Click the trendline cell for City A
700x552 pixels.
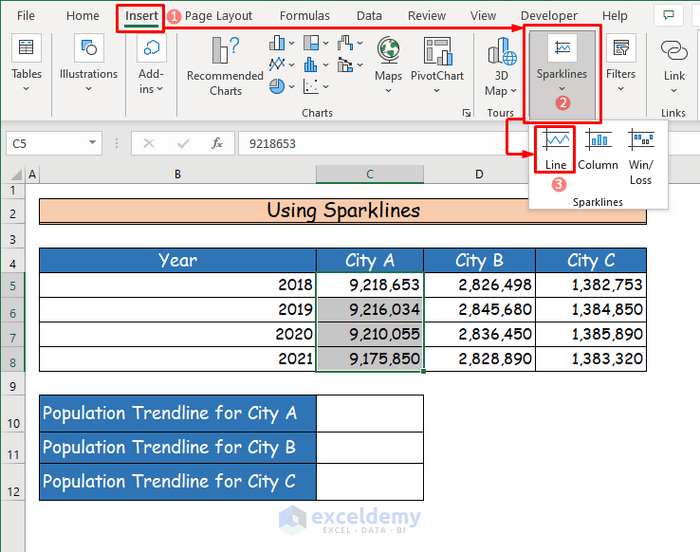pyautogui.click(x=369, y=413)
